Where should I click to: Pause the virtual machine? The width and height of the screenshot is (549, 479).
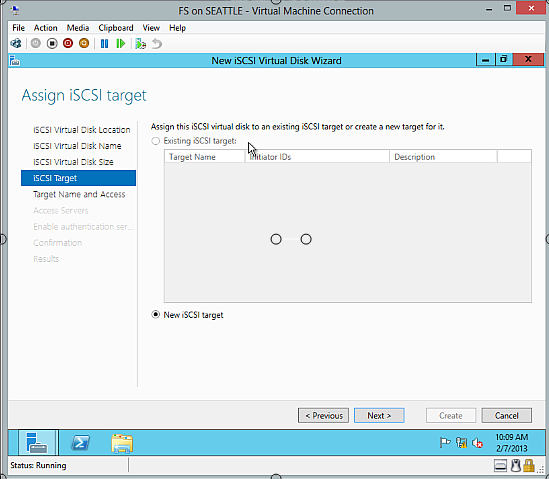tap(104, 44)
